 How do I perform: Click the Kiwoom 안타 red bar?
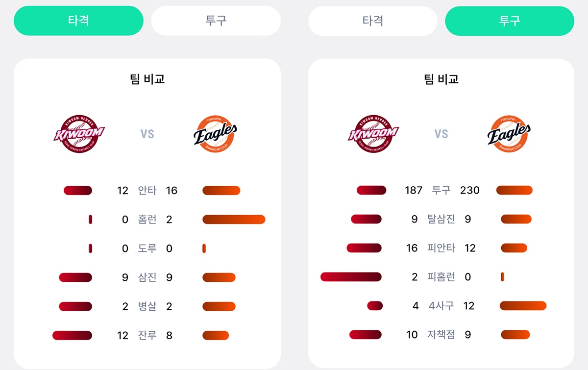coord(78,190)
